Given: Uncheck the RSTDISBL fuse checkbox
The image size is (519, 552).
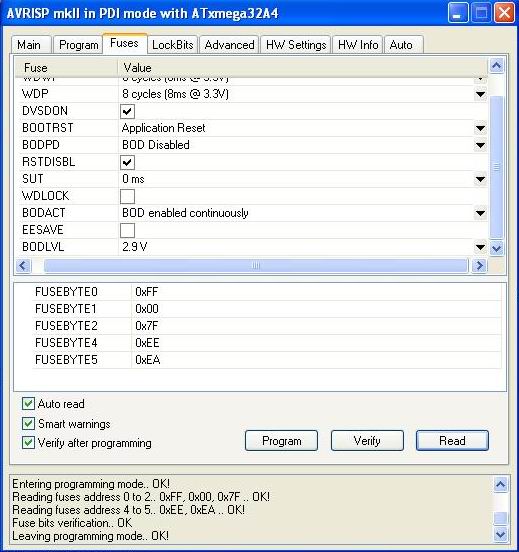Looking at the screenshot, I should tap(127, 162).
